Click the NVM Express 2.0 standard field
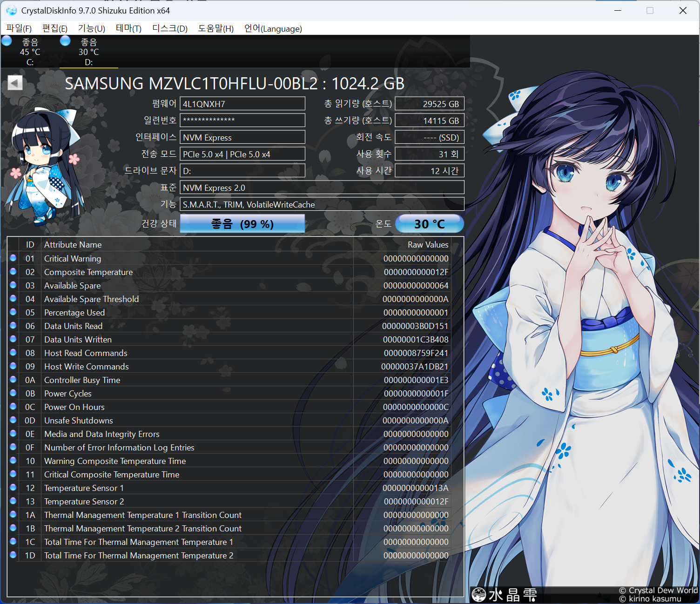 [x=322, y=188]
